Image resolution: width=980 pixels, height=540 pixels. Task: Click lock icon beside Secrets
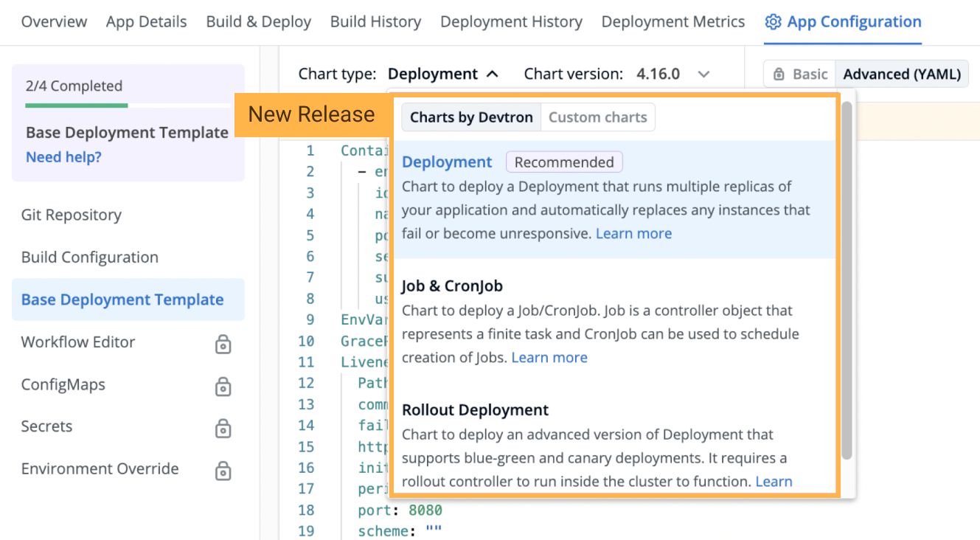(x=223, y=428)
